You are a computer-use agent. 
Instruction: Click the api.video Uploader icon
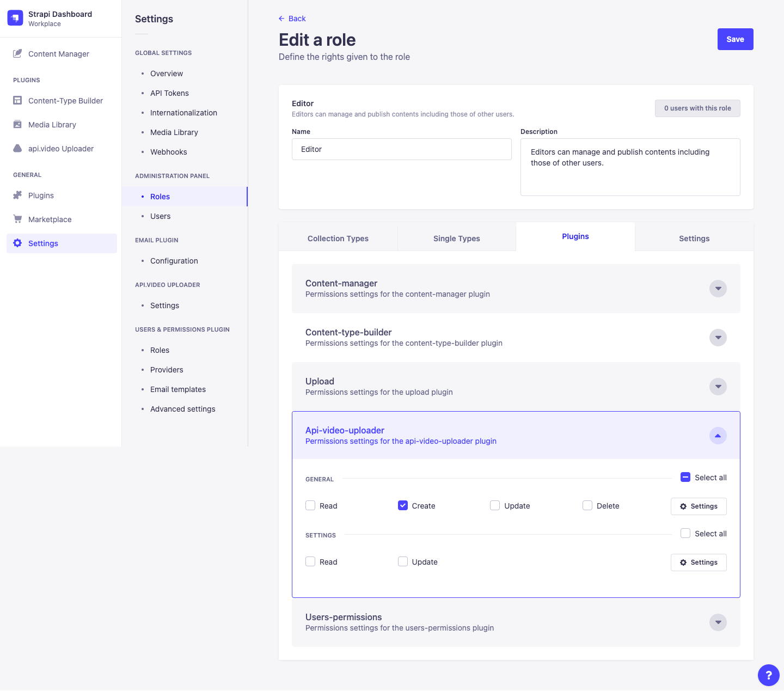pos(17,148)
